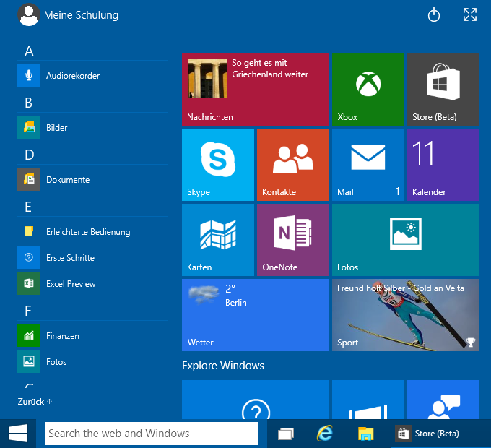Viewport: 491px width, 448px height.
Task: Open the Kontakte people tile
Action: click(292, 164)
